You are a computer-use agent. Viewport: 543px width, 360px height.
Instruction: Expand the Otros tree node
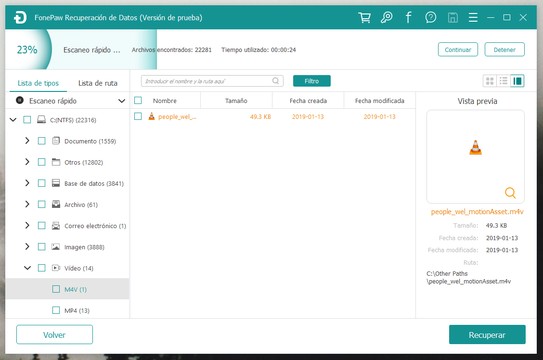click(27, 162)
